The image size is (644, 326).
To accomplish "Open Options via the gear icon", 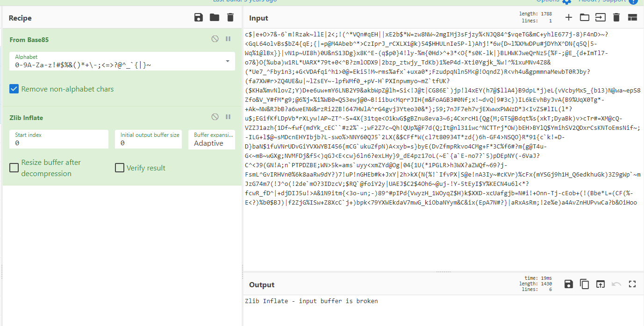I will coord(567,1).
